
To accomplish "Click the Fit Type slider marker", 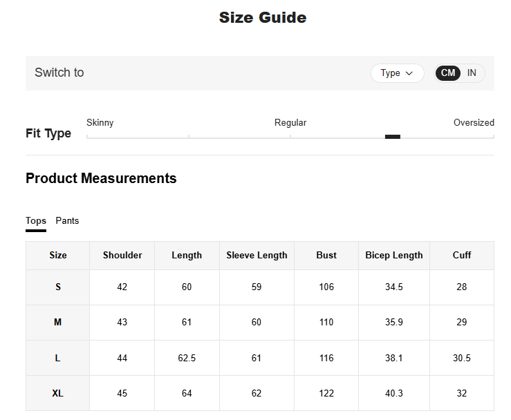I will tap(392, 137).
